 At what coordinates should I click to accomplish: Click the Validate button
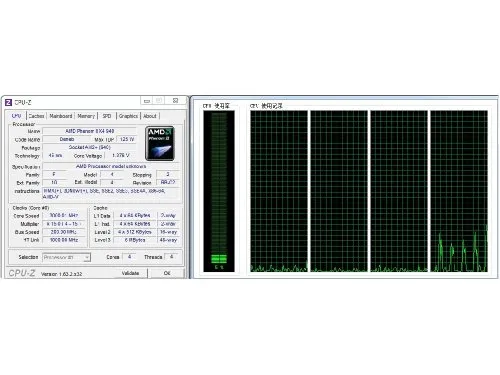[130, 273]
